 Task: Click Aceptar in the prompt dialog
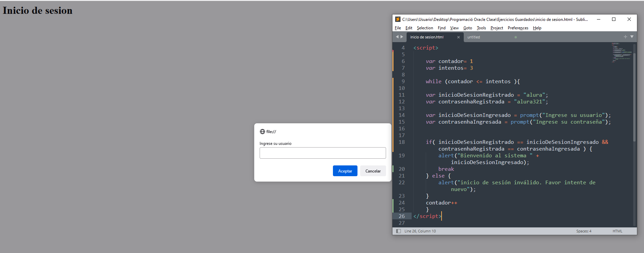click(x=345, y=171)
